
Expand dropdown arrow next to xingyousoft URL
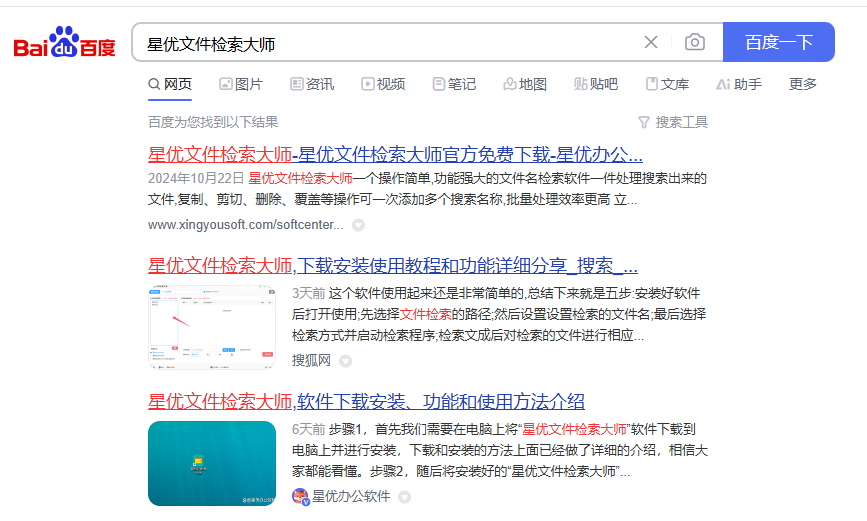pyautogui.click(x=358, y=225)
